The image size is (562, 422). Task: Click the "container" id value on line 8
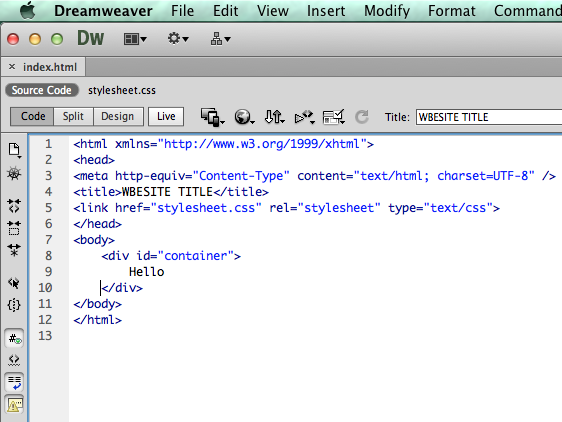coord(196,256)
